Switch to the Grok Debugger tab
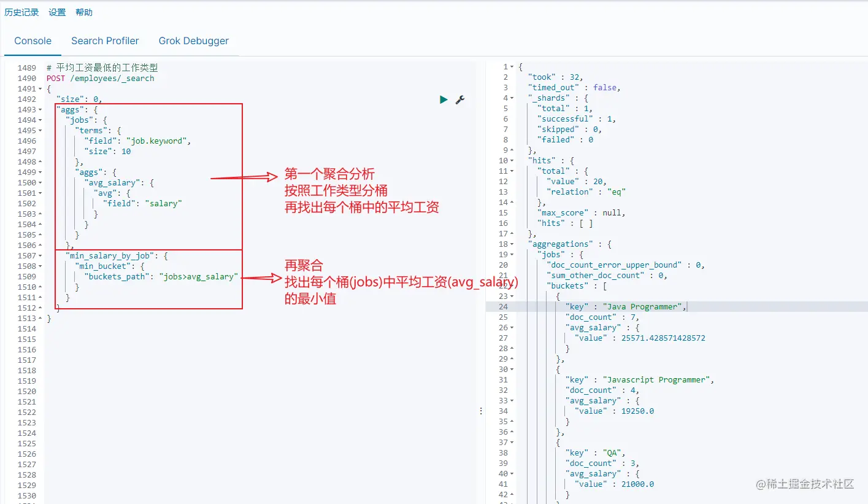Image resolution: width=868 pixels, height=504 pixels. tap(194, 41)
